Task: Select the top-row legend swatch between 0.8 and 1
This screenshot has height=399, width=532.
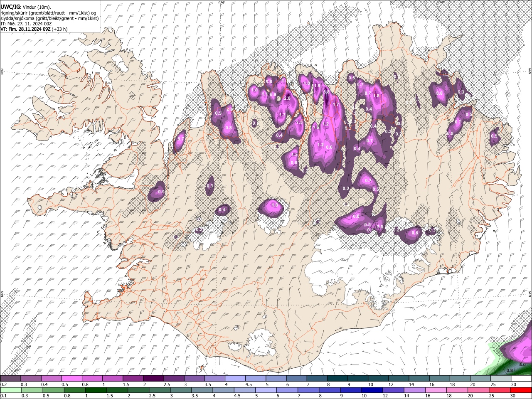Action: click(x=92, y=378)
